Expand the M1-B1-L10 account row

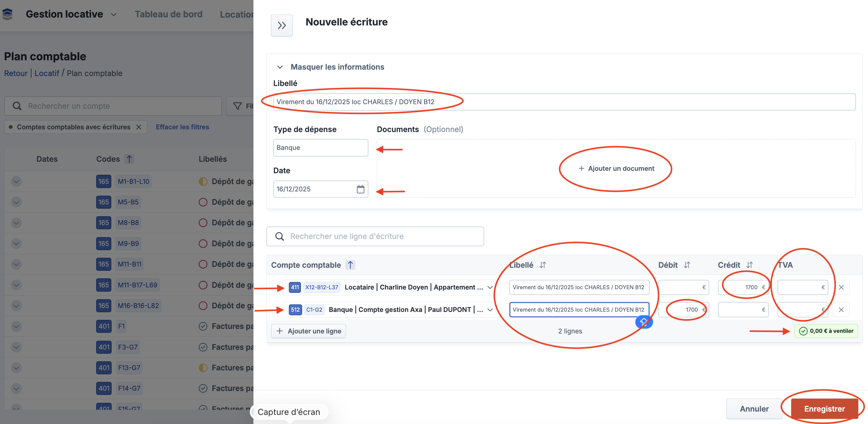click(16, 181)
